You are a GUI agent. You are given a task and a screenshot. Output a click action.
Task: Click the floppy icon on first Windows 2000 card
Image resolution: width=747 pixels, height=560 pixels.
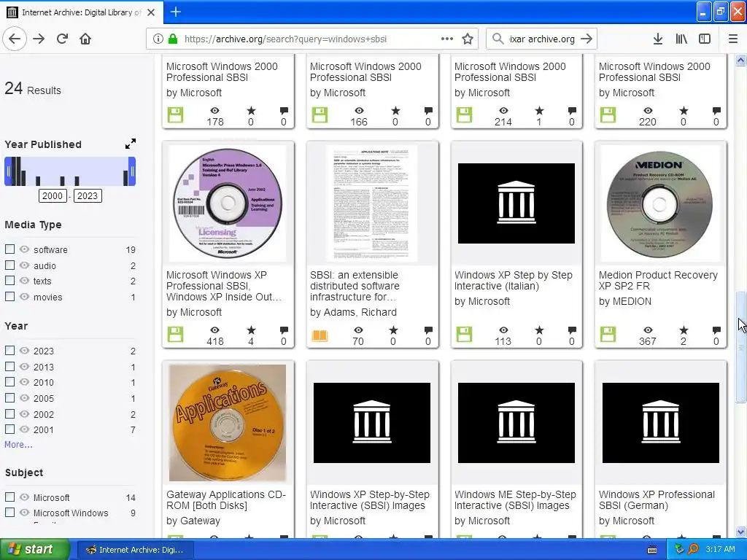175,114
